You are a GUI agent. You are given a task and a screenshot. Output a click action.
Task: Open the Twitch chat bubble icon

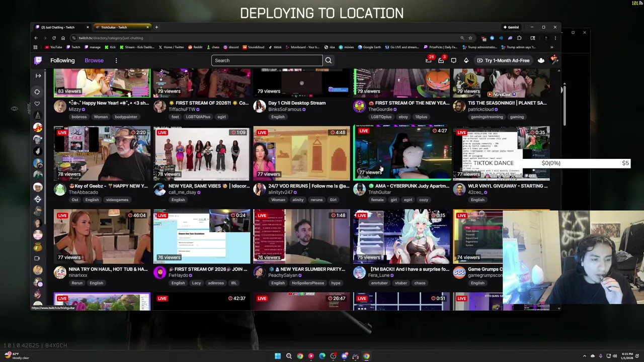click(x=453, y=60)
